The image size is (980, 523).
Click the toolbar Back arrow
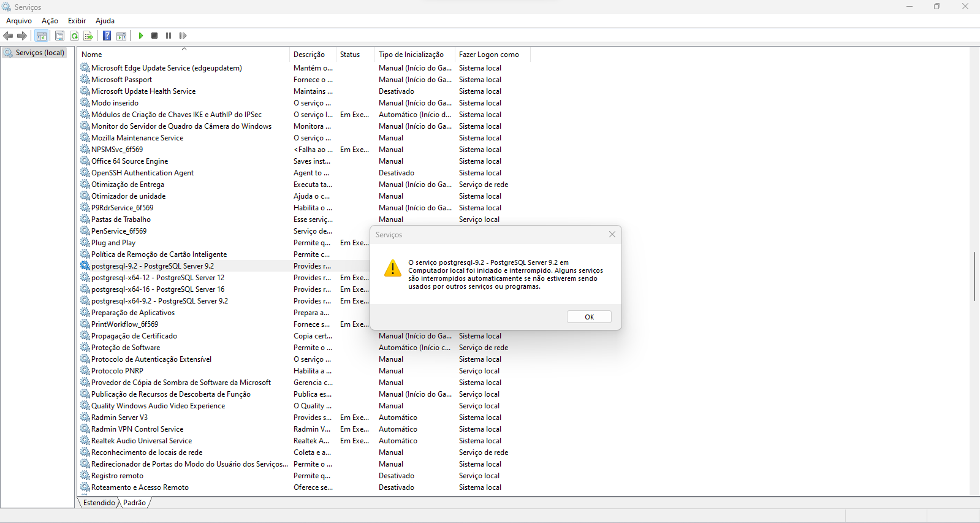coord(8,36)
